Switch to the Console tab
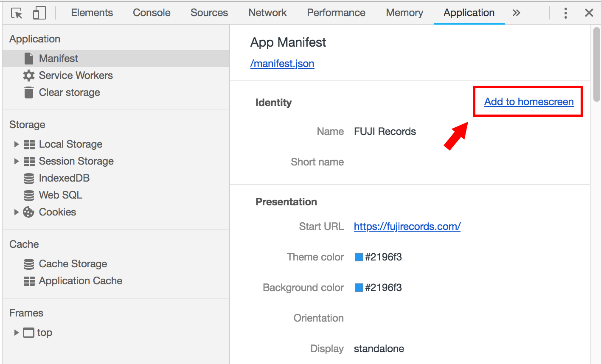The height and width of the screenshot is (364, 601). click(152, 13)
